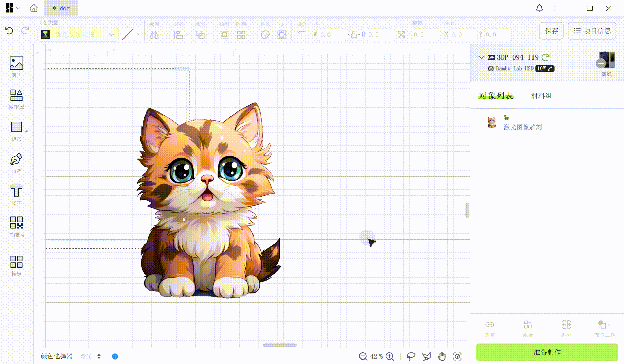Open the red line color dropdown

tap(132, 34)
